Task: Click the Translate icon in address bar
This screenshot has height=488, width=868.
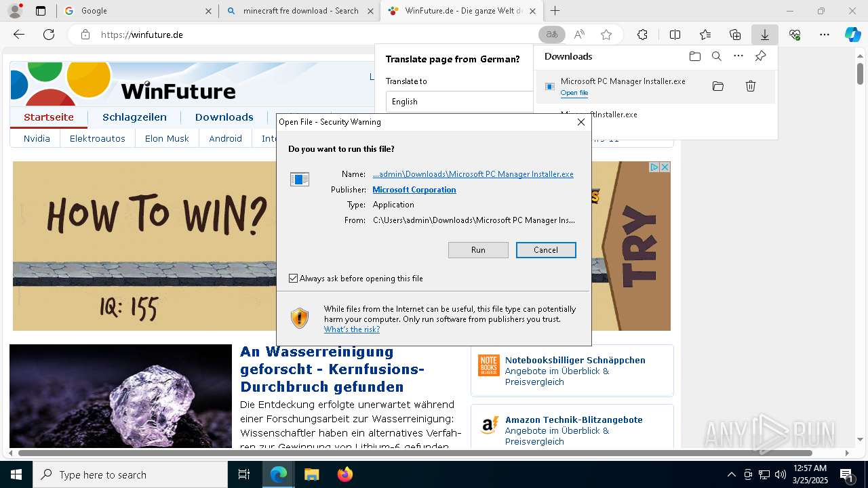Action: pyautogui.click(x=552, y=35)
